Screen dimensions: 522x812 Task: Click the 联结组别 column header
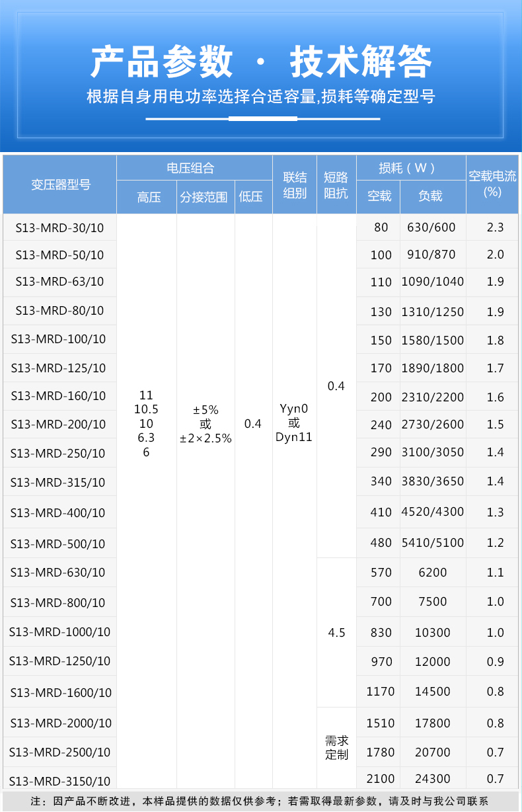295,184
